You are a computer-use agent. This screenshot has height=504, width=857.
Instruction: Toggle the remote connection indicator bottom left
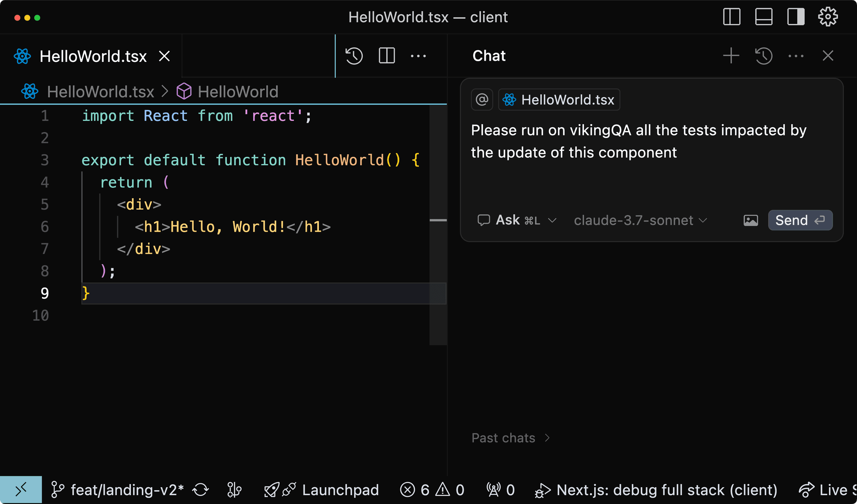(21, 490)
